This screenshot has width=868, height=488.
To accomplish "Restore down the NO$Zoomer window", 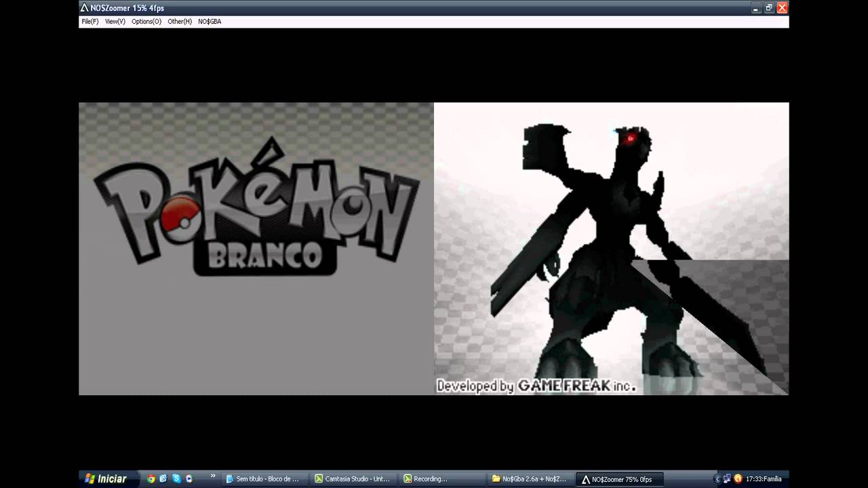I will pos(769,8).
